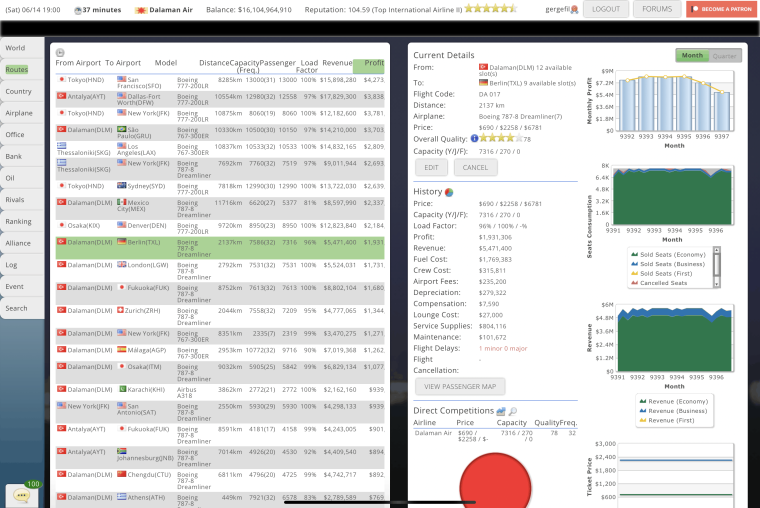Select the highlighted Dalaman(DLM) to Berlin(TXL) route
Image resolution: width=760 pixels, height=508 pixels.
tap(220, 248)
